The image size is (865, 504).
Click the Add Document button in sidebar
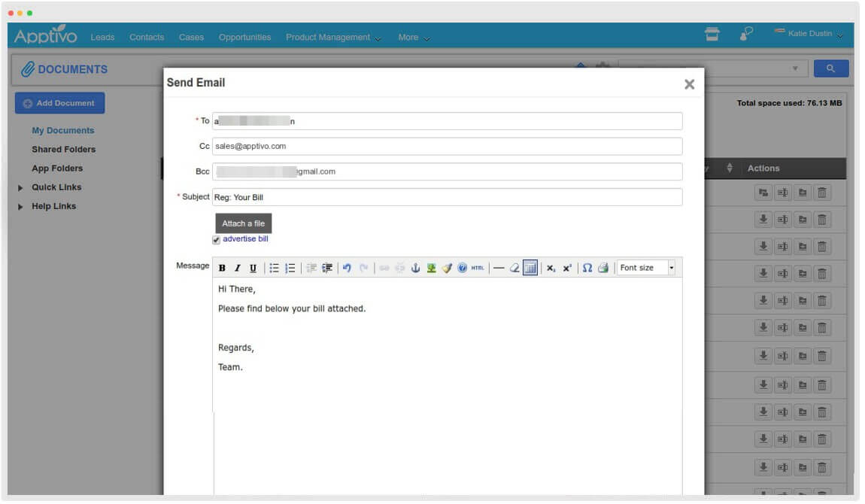pos(59,102)
